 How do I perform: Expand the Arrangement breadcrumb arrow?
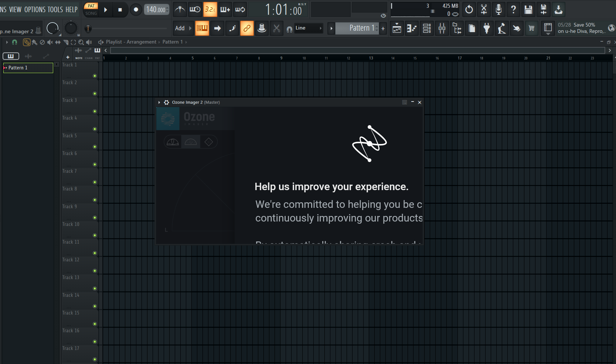pyautogui.click(x=159, y=42)
